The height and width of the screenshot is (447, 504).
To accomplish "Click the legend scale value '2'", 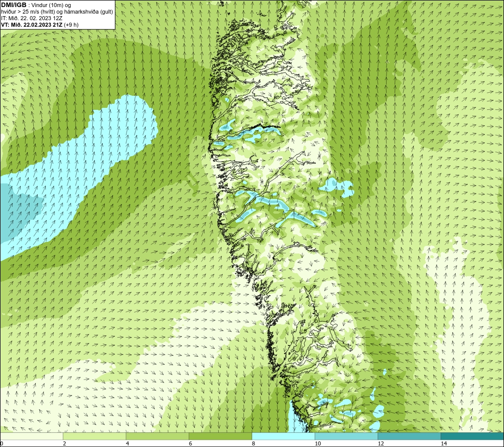I will click(x=65, y=444).
